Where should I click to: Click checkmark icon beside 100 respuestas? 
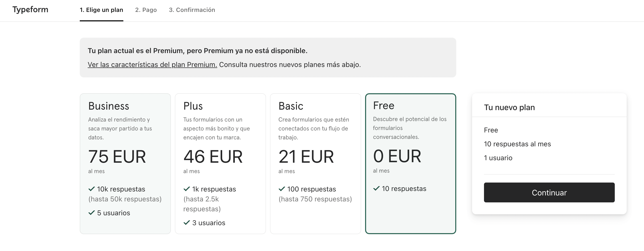pyautogui.click(x=282, y=189)
